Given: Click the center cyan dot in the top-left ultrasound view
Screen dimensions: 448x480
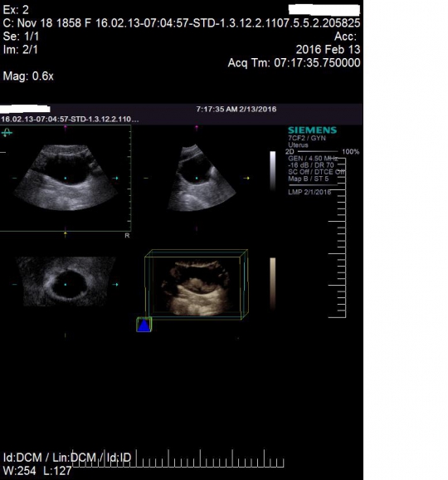Looking at the screenshot, I should [66, 178].
